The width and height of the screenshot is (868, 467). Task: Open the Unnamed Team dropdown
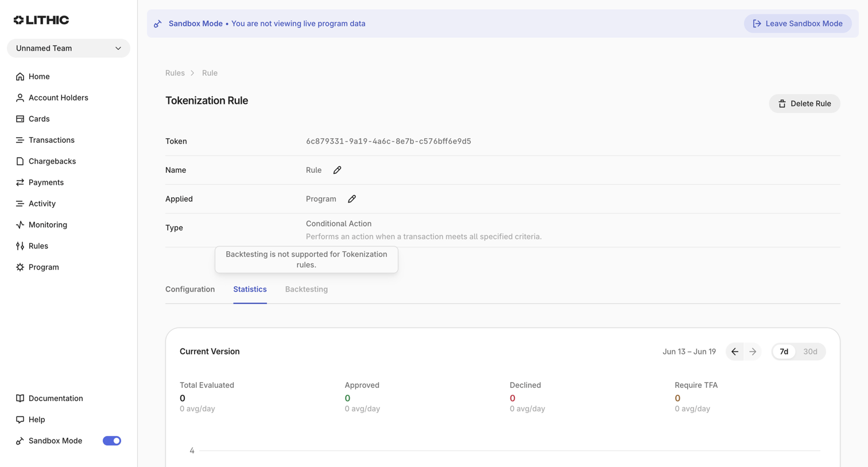[68, 48]
